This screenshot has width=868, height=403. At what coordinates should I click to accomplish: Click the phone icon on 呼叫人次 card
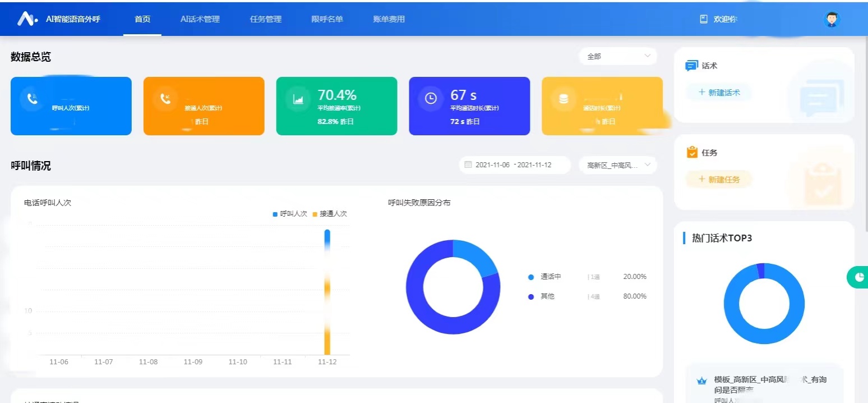(32, 99)
